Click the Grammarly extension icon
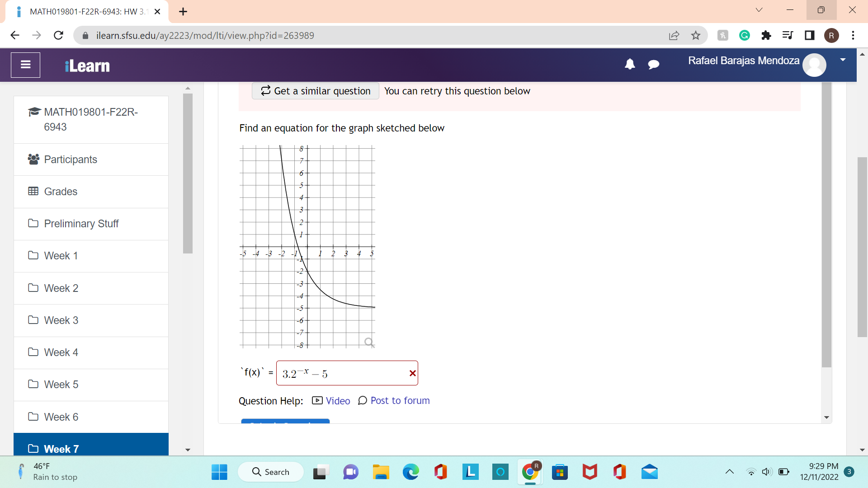The width and height of the screenshot is (868, 488). (x=744, y=35)
